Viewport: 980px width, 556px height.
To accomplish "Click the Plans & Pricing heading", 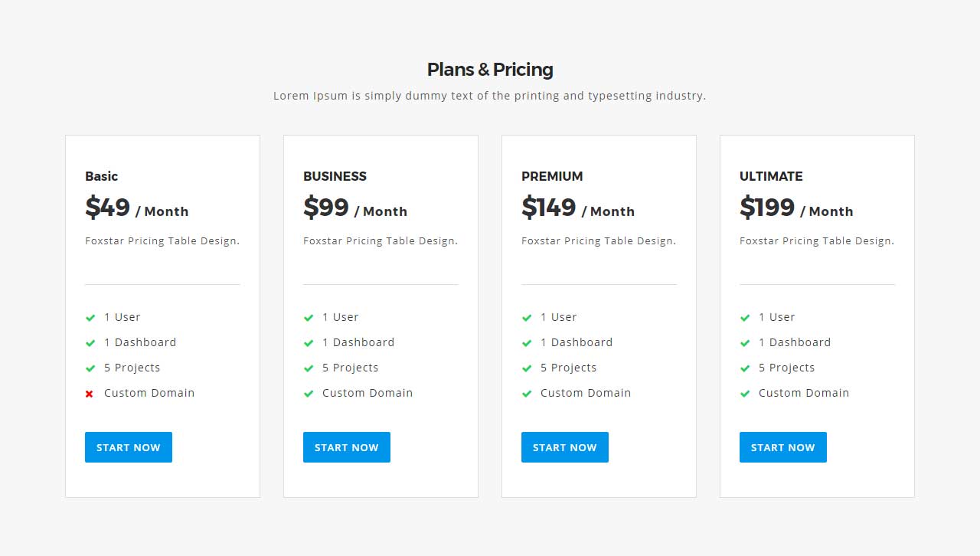I will (x=490, y=70).
